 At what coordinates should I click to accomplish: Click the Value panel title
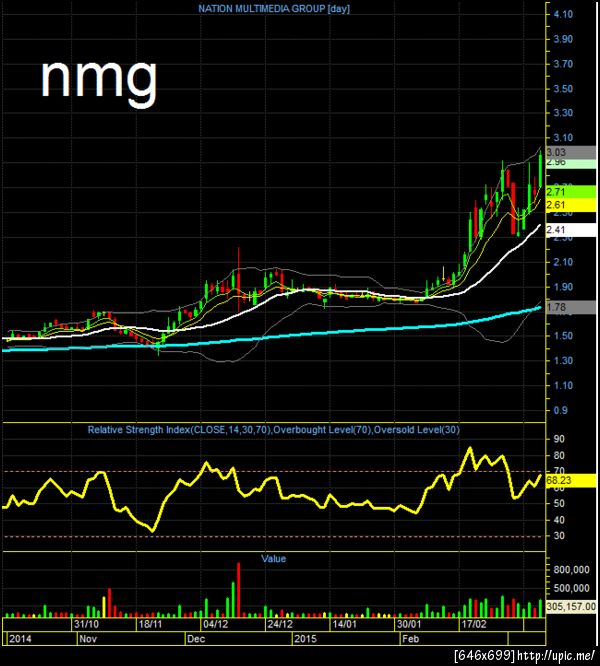[273, 559]
